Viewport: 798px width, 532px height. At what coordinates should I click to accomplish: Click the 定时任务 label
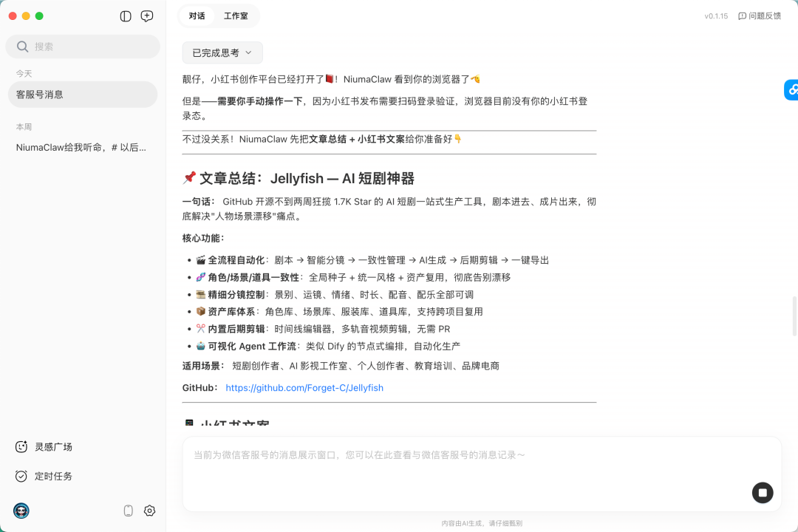[53, 477]
